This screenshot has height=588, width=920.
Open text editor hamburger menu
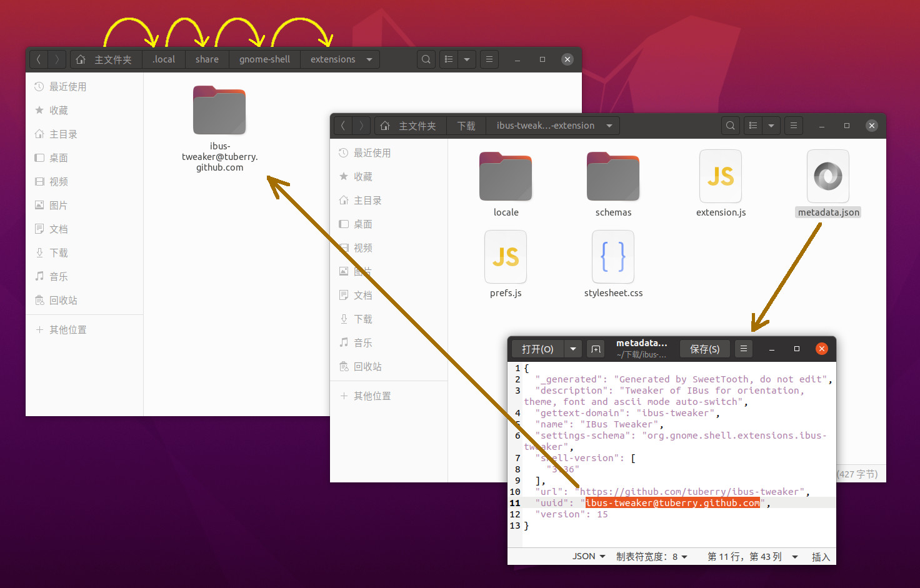point(744,349)
